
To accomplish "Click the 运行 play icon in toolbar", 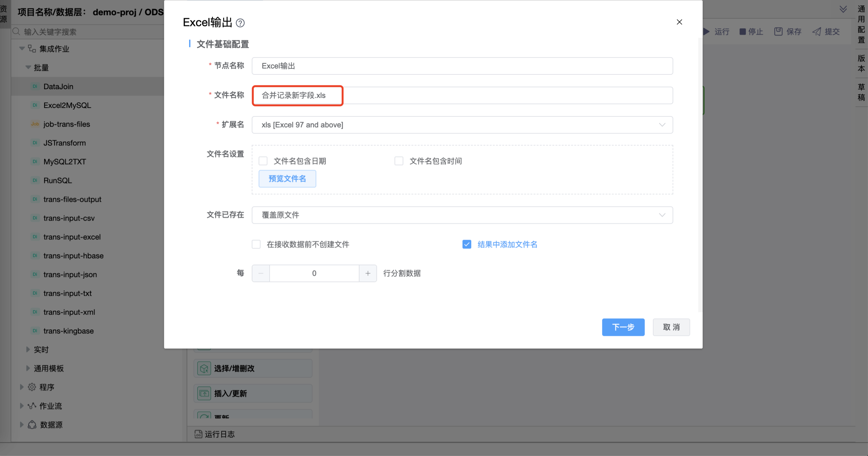I will [707, 32].
